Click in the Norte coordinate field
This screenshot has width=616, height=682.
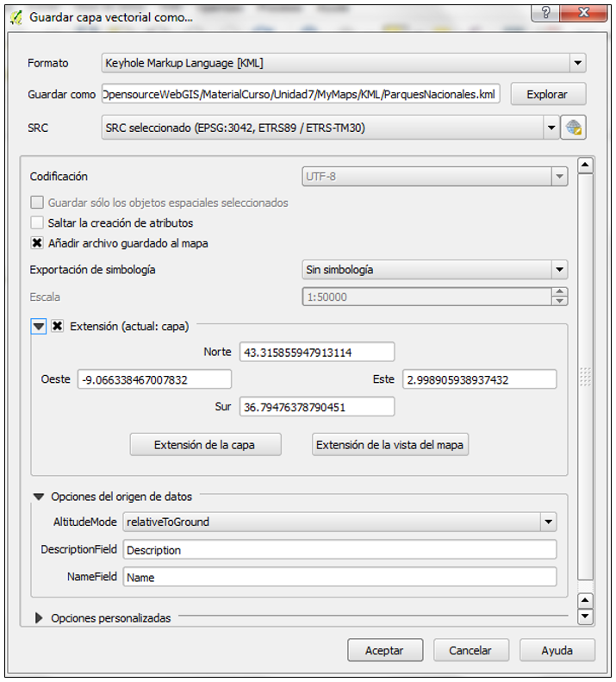click(316, 352)
